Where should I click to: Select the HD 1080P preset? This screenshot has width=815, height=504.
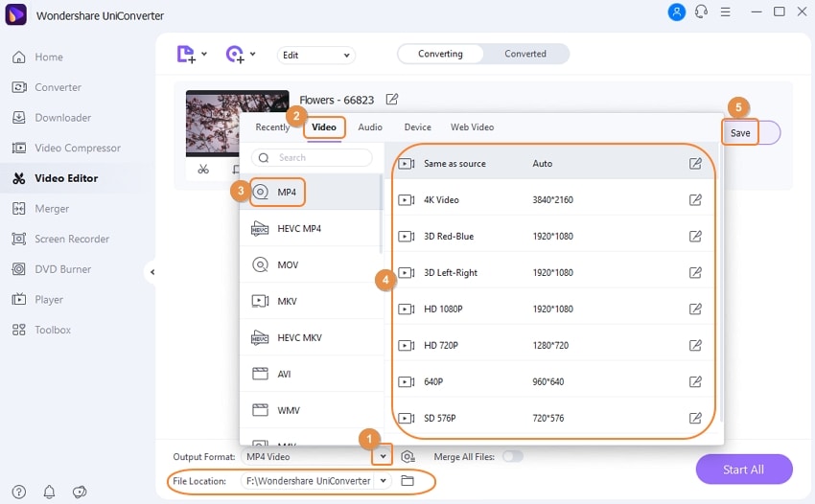point(553,309)
